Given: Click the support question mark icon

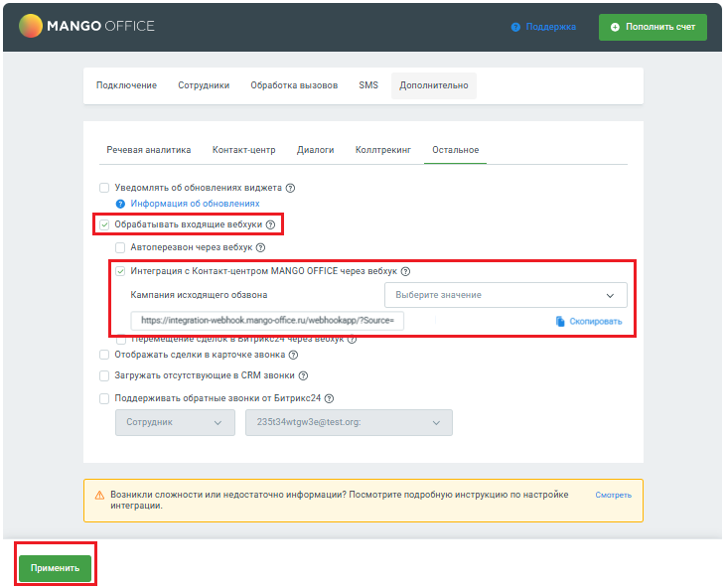Looking at the screenshot, I should pyautogui.click(x=515, y=27).
